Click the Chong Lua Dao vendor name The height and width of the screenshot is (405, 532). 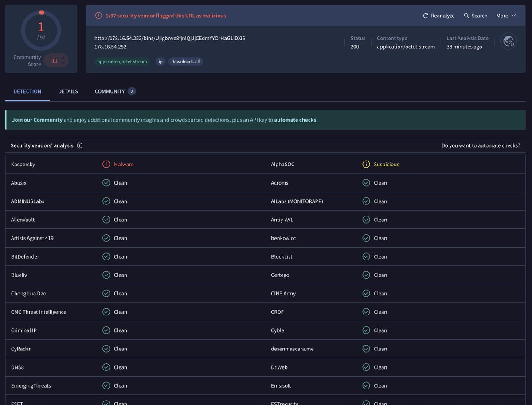[28, 293]
